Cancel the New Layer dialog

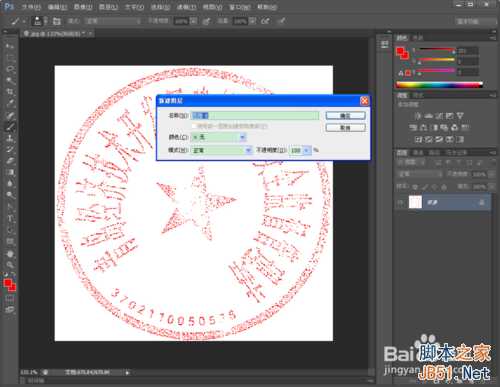click(346, 127)
